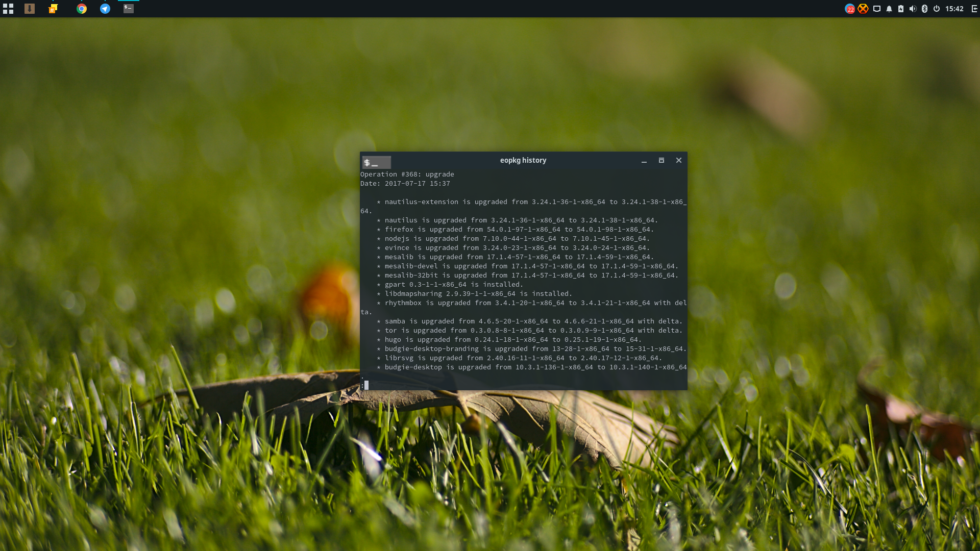Image resolution: width=980 pixels, height=551 pixels.
Task: Click the mesalib-32bit upgraded line
Action: pos(528,275)
